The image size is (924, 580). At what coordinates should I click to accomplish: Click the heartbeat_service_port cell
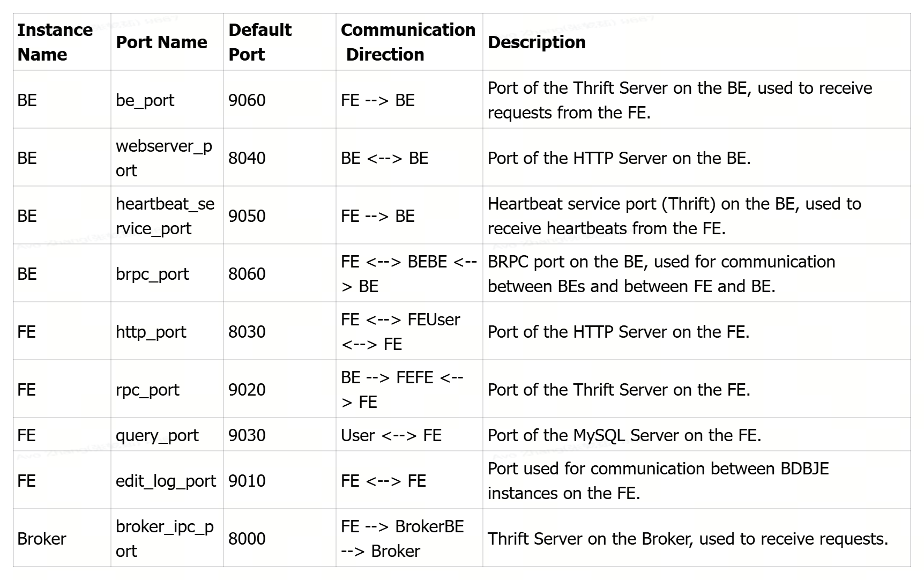165,216
